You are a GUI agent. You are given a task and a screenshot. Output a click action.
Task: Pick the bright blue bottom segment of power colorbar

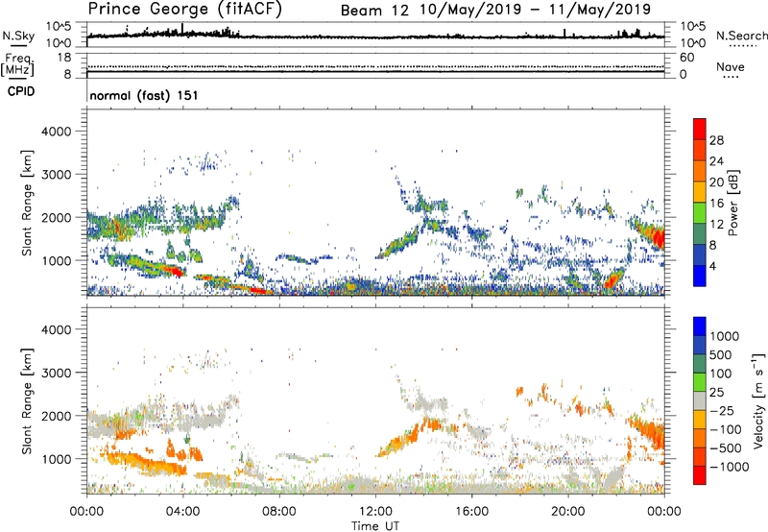(x=700, y=276)
